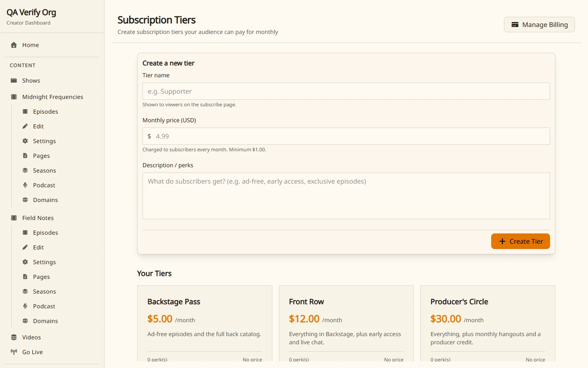Click the Field Notes film icon
588x368 pixels.
14,218
